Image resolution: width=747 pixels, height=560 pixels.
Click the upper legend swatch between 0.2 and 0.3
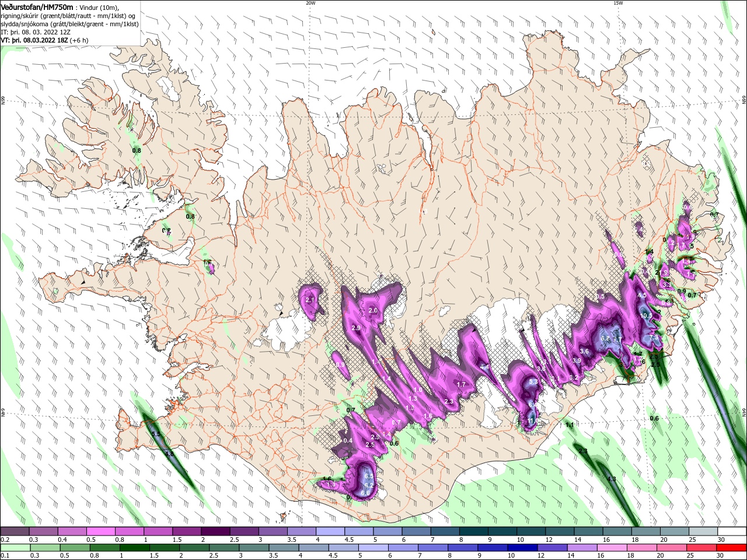15,531
